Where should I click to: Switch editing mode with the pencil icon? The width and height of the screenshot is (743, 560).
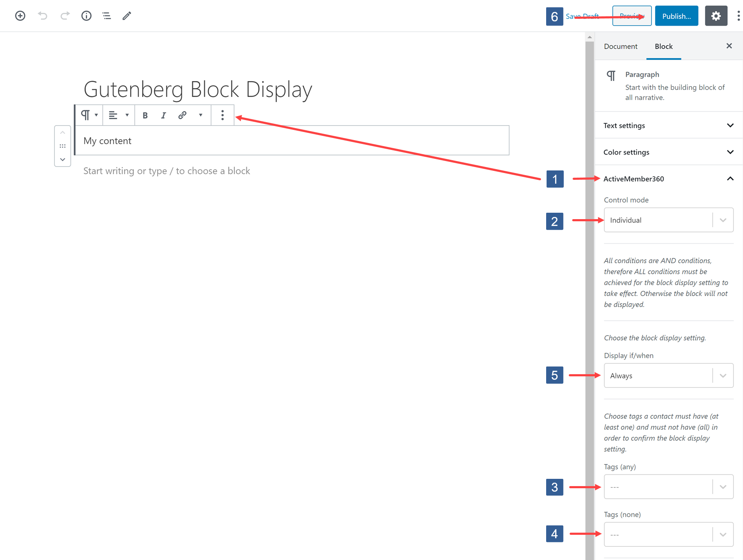[x=126, y=16]
